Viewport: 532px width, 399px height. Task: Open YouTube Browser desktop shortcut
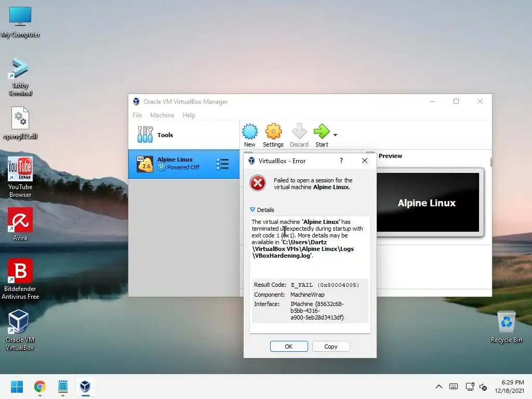[x=20, y=177]
